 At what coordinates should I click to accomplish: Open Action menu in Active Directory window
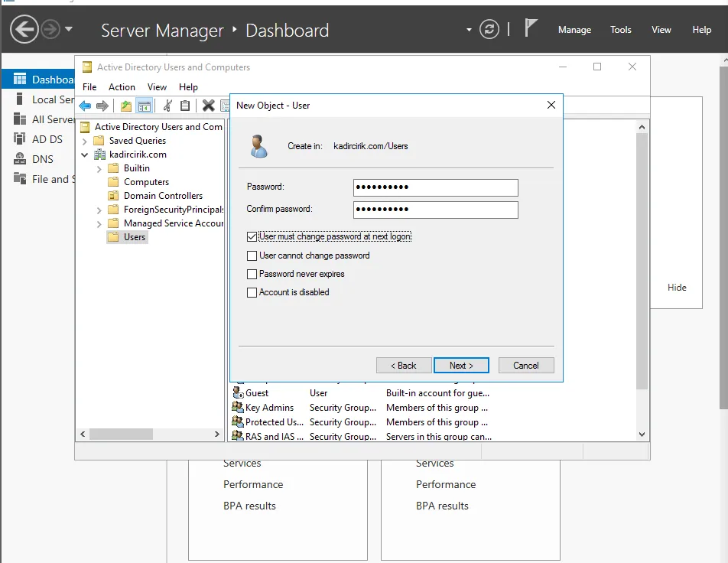[x=122, y=87]
